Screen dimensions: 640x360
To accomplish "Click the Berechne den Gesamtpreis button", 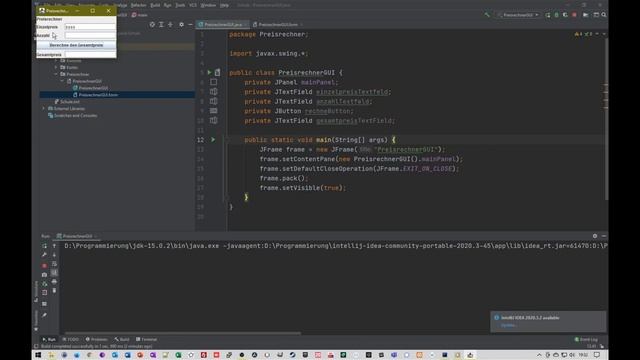I will 76,45.
